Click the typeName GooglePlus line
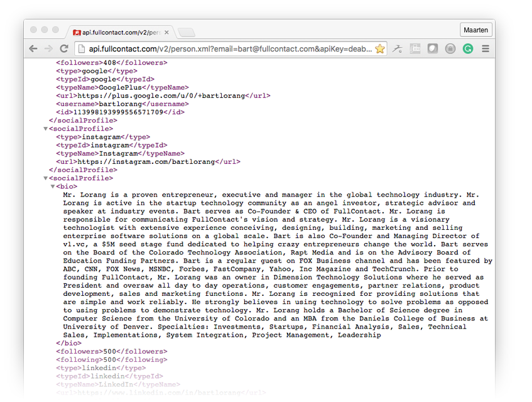Screen dimensions: 532x402 point(122,87)
